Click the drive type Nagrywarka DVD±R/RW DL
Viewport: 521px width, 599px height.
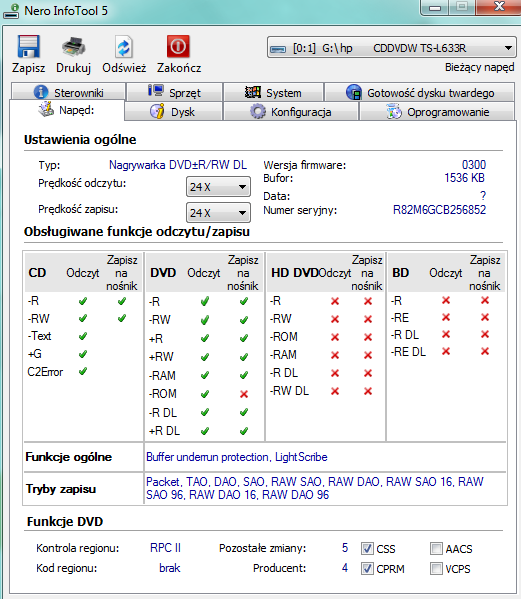click(178, 165)
